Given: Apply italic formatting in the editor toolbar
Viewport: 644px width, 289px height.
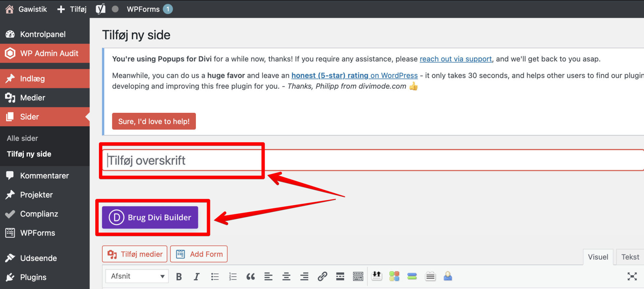Looking at the screenshot, I should (197, 277).
